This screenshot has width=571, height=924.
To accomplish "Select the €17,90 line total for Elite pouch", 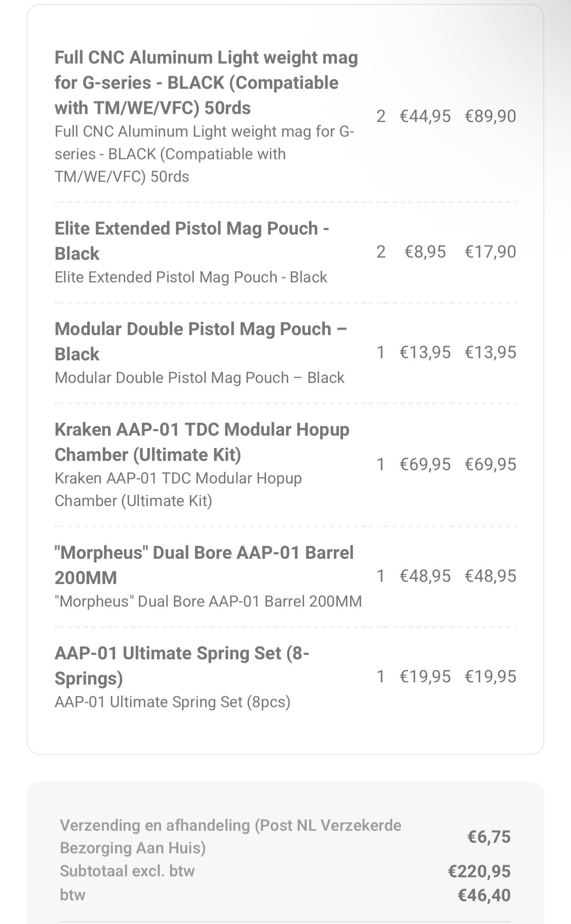I will [x=490, y=252].
